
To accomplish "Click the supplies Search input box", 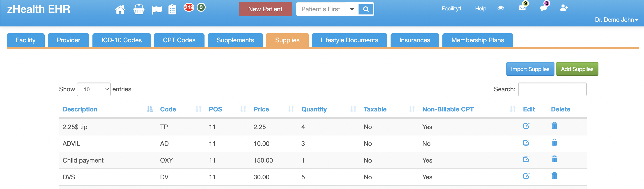I will 552,89.
